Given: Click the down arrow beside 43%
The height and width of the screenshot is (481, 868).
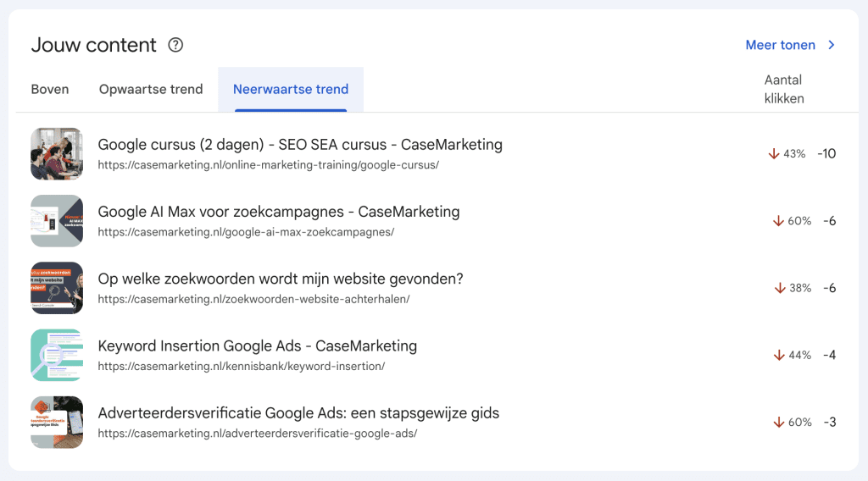Looking at the screenshot, I should (774, 153).
